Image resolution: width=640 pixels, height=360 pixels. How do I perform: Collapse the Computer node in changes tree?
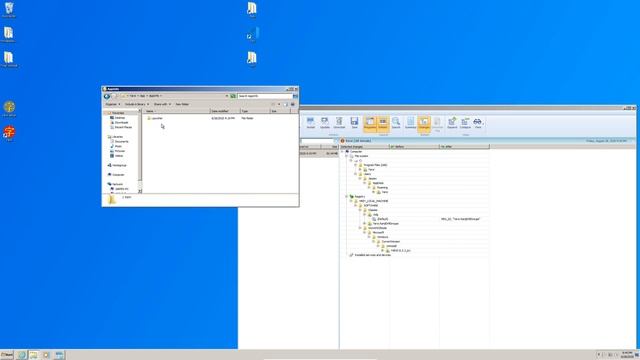pos(342,151)
